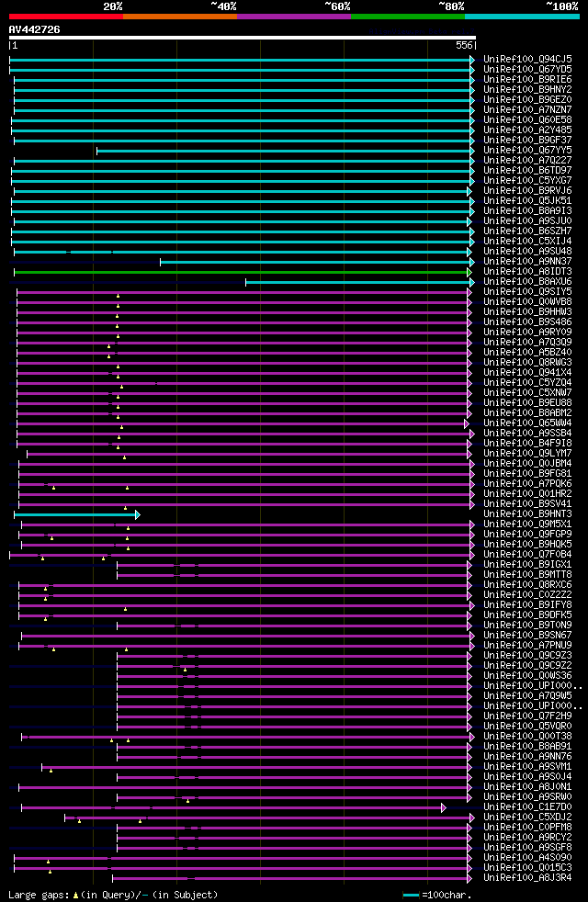Select label UniRef100_A9RY09

(527, 333)
